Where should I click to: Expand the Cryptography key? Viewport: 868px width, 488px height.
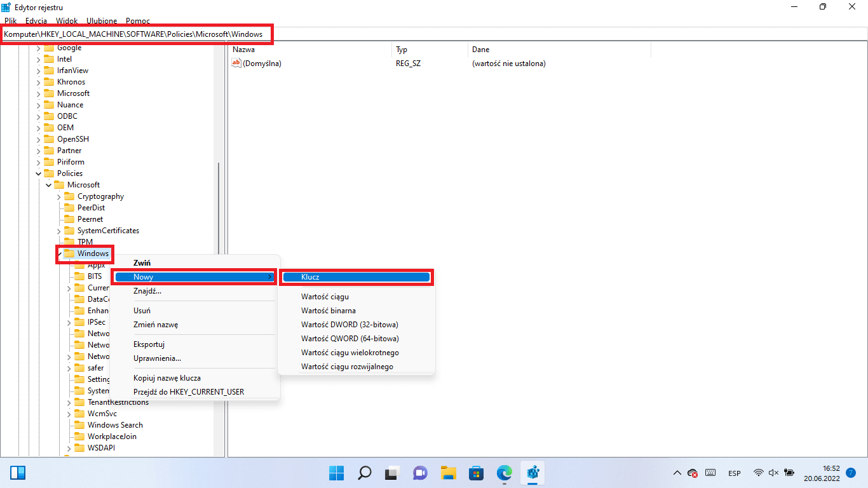click(x=59, y=196)
